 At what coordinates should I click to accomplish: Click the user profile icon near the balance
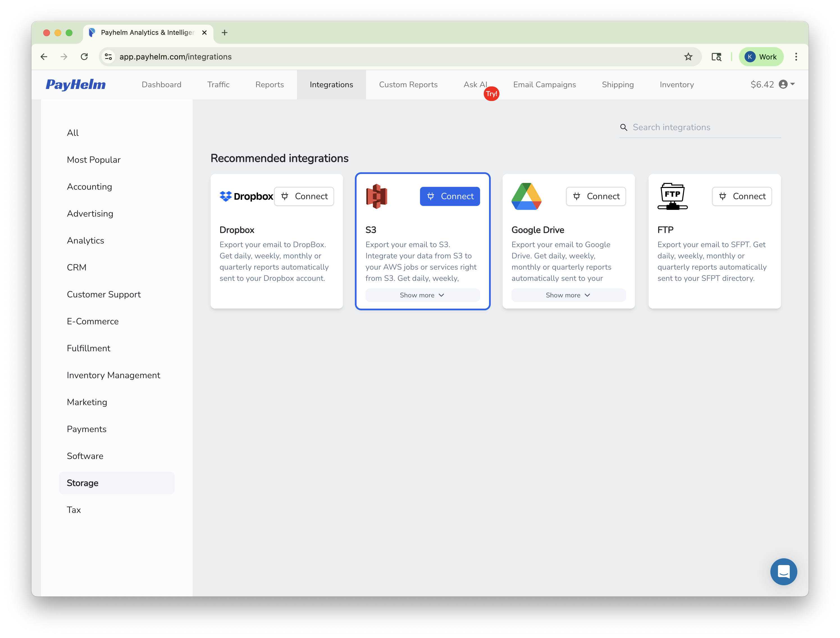point(784,84)
